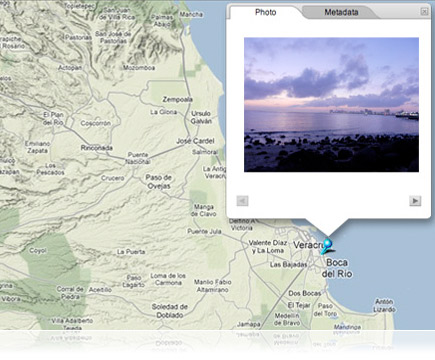Switch to the Metadata tab
The width and height of the screenshot is (435, 360).
pyautogui.click(x=341, y=12)
